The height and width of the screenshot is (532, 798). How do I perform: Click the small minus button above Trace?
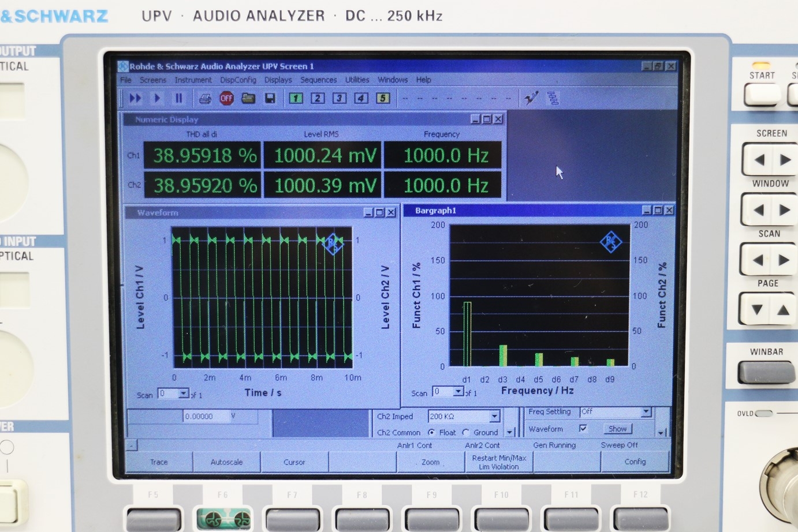click(132, 445)
